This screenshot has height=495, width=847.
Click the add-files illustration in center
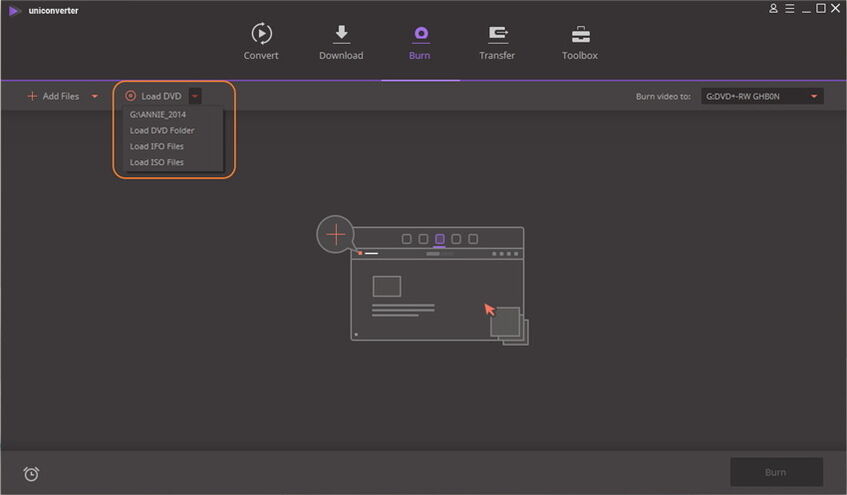pyautogui.click(x=422, y=280)
